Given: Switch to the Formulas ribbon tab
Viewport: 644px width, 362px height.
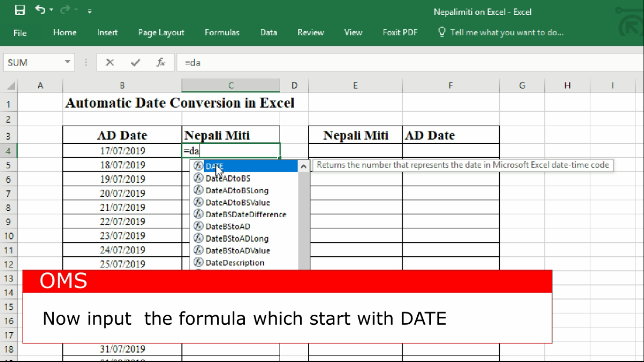Looking at the screenshot, I should click(222, 32).
